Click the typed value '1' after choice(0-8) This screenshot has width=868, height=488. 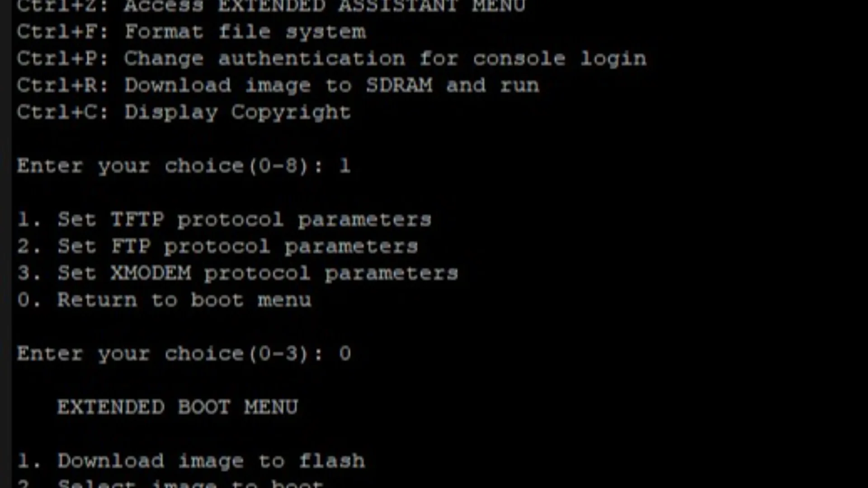(x=345, y=166)
